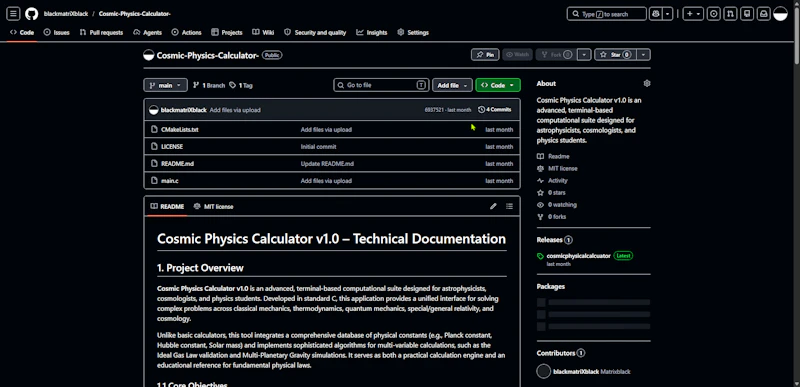Open the main.c file

[x=170, y=181]
